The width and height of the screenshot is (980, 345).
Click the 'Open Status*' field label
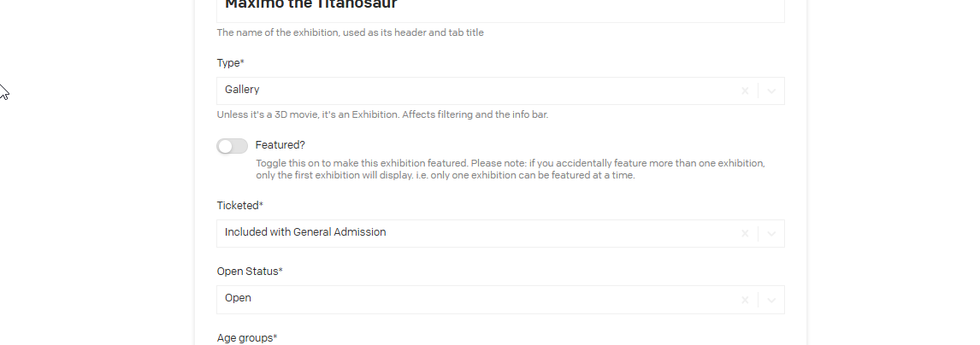[x=250, y=272]
